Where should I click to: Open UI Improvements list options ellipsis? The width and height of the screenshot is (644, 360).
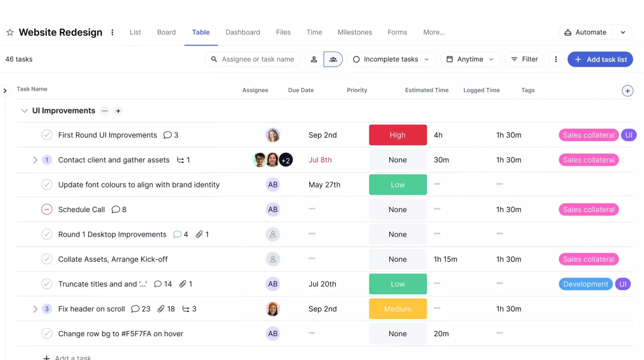[x=105, y=111]
